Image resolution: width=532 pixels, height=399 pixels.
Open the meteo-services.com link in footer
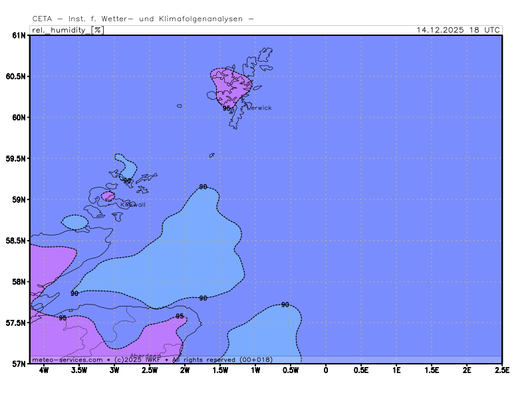[67, 360]
